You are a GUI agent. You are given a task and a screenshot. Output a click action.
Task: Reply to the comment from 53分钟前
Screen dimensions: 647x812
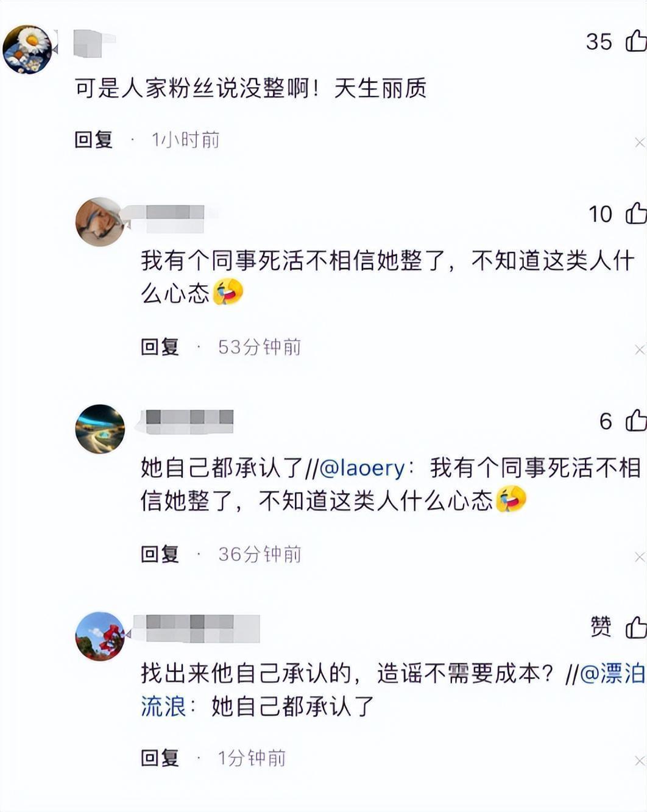tap(160, 347)
